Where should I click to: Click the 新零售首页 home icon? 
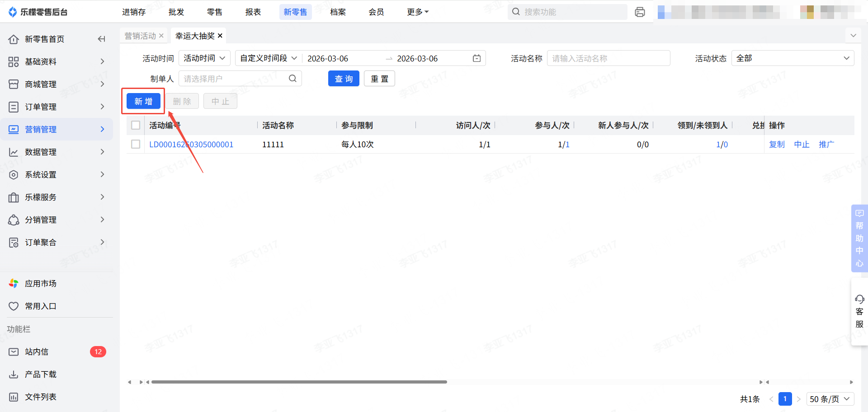[x=14, y=39]
